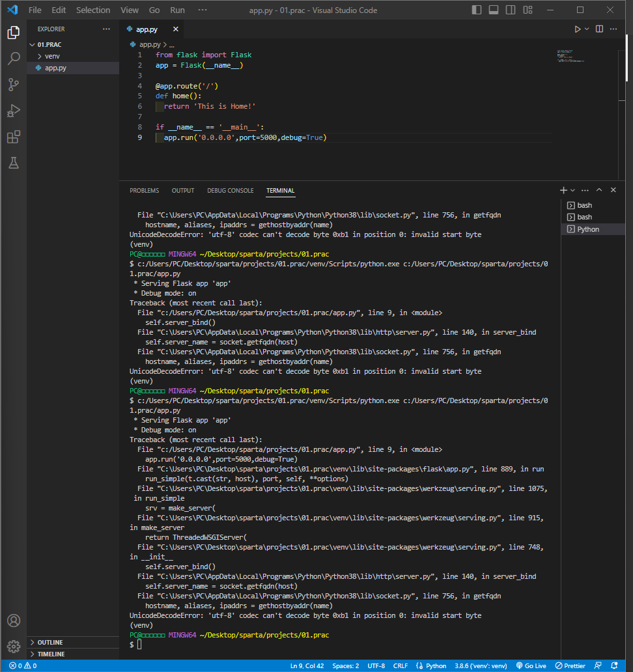Select the second bash terminal

pos(593,217)
